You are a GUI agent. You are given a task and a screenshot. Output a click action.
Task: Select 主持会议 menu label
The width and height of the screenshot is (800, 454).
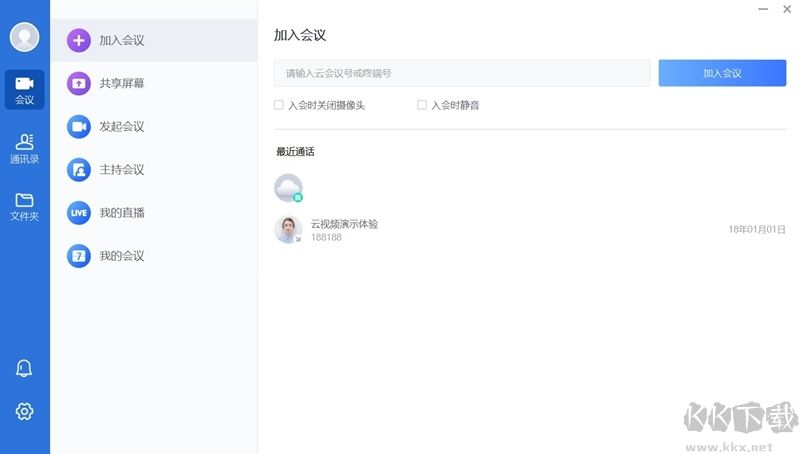point(122,169)
